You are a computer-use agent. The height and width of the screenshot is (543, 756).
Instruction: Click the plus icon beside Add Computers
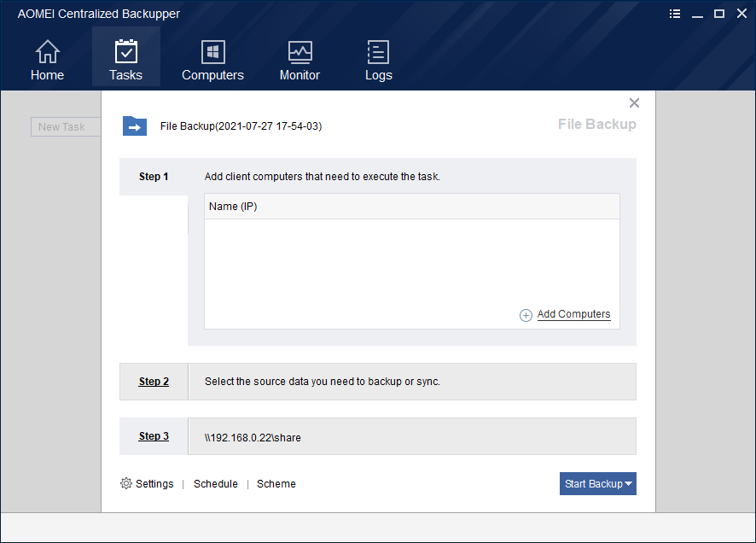[526, 315]
